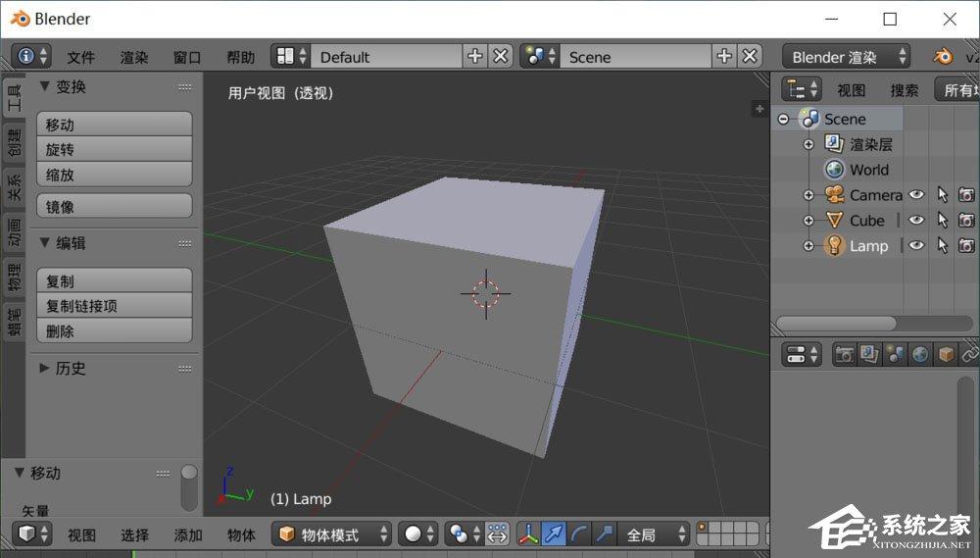Click the 旋转 button
This screenshot has width=980, height=558.
pos(115,149)
